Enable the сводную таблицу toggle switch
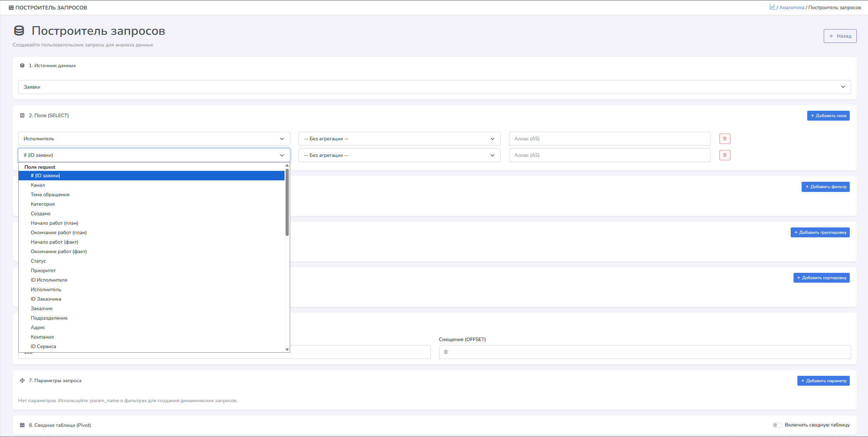 (x=777, y=425)
